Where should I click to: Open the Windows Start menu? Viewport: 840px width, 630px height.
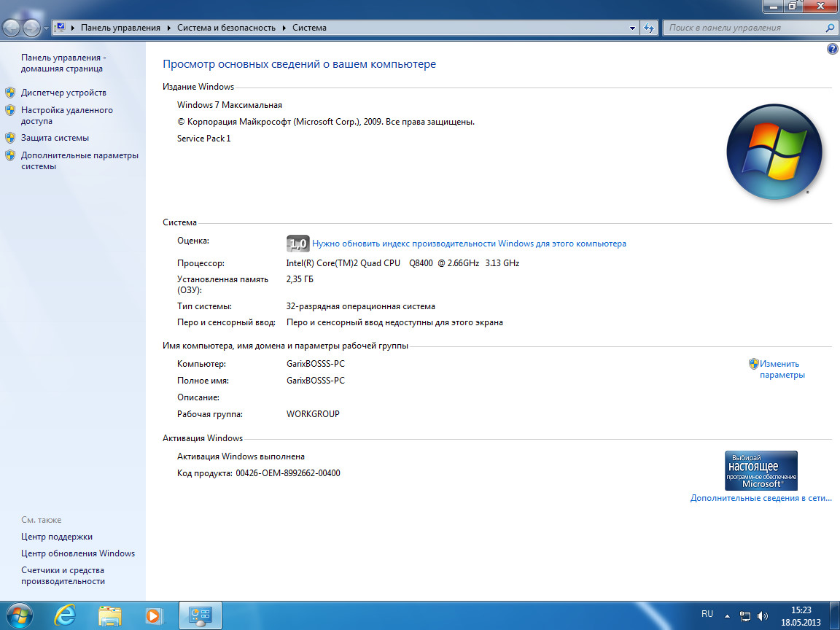19,616
